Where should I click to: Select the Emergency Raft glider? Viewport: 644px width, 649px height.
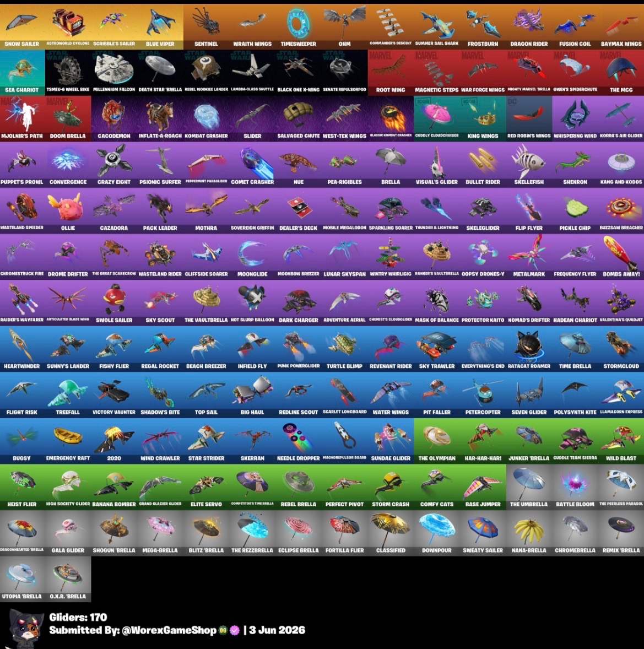point(68,440)
